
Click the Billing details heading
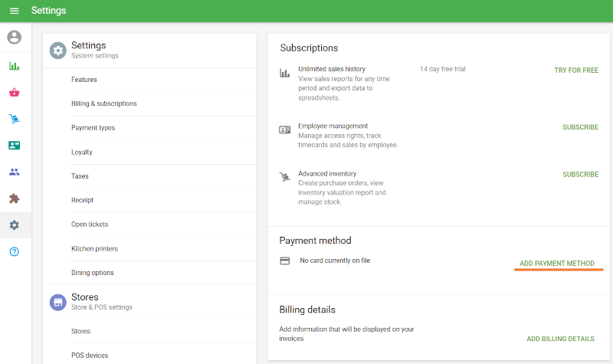[x=307, y=310]
